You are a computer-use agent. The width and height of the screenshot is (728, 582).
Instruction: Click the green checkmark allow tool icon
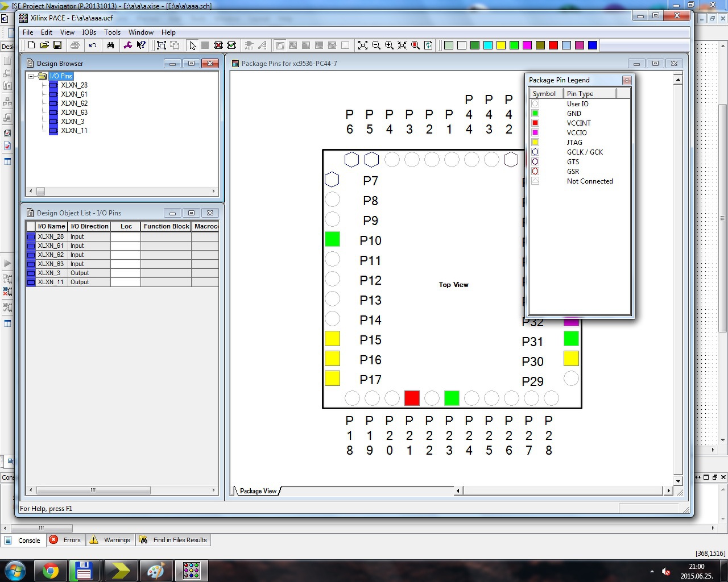(x=231, y=45)
